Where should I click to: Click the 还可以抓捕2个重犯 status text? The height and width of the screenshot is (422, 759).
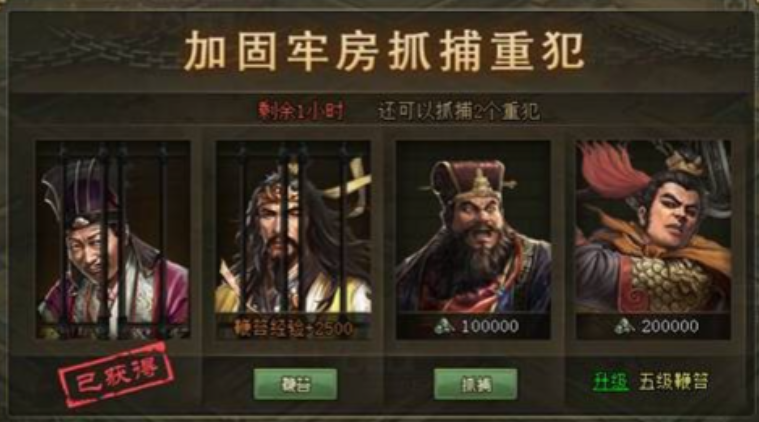(x=459, y=112)
